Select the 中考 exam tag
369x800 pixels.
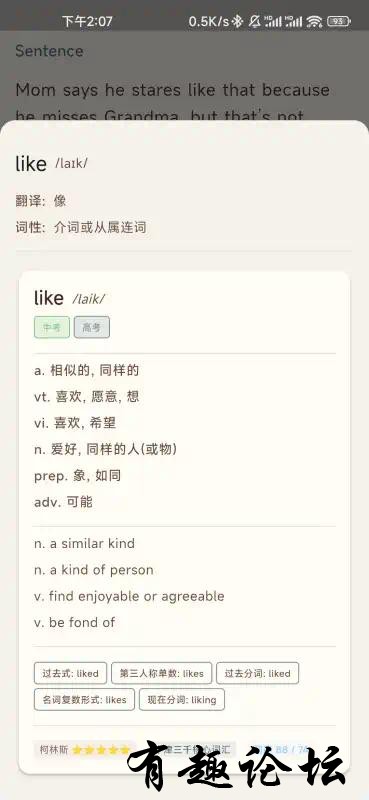52,328
